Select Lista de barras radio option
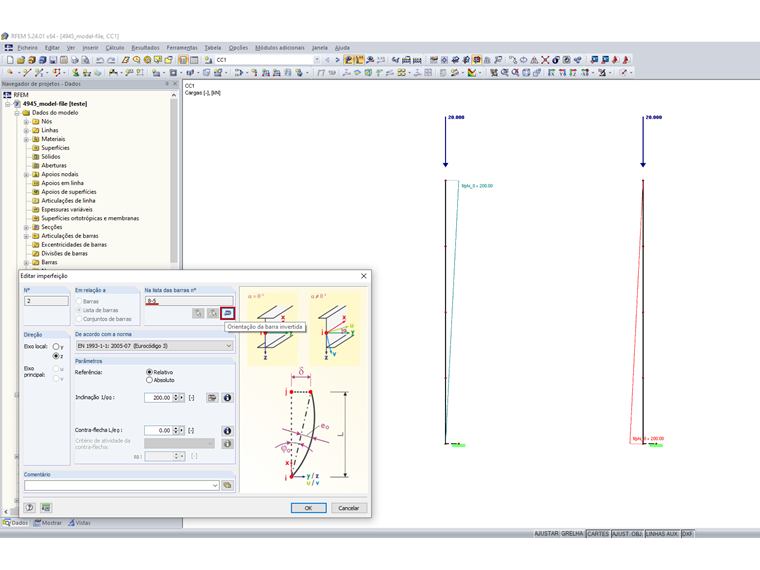Viewport: 760px width, 570px height. coord(79,310)
